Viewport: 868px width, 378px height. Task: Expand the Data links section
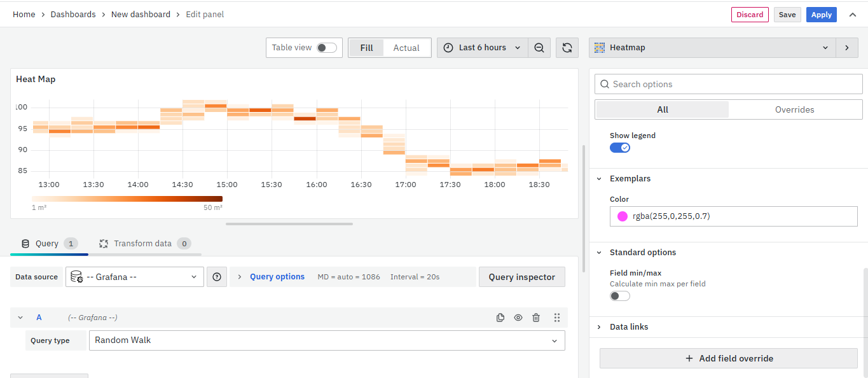(628, 327)
